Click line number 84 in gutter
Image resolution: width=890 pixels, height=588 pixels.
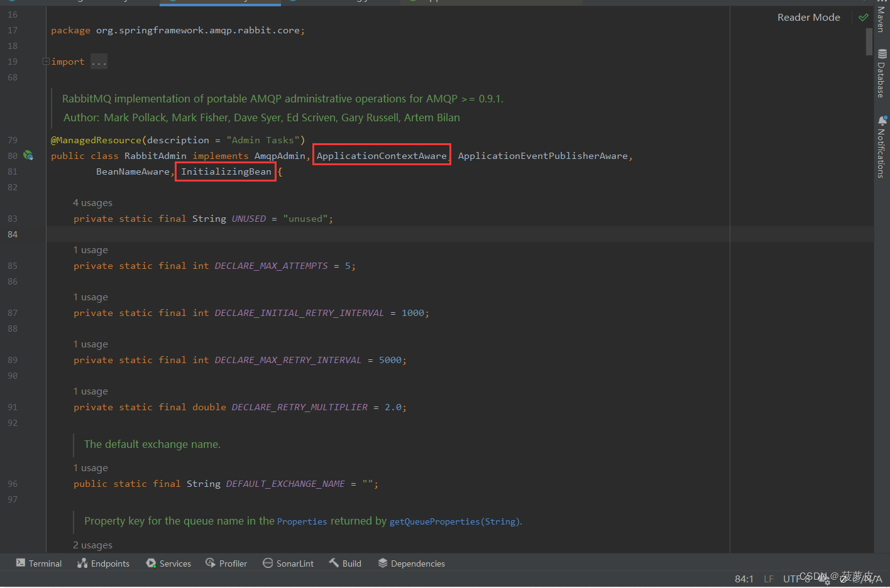(13, 234)
